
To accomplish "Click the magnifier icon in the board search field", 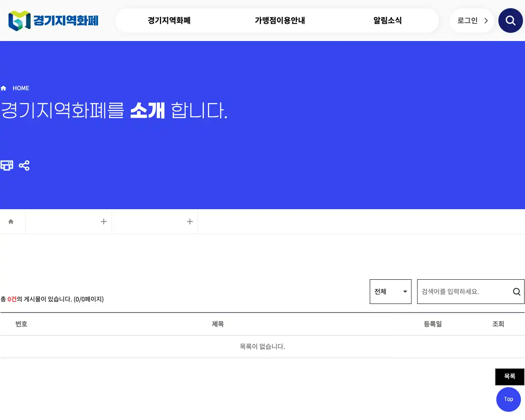I will (x=516, y=292).
